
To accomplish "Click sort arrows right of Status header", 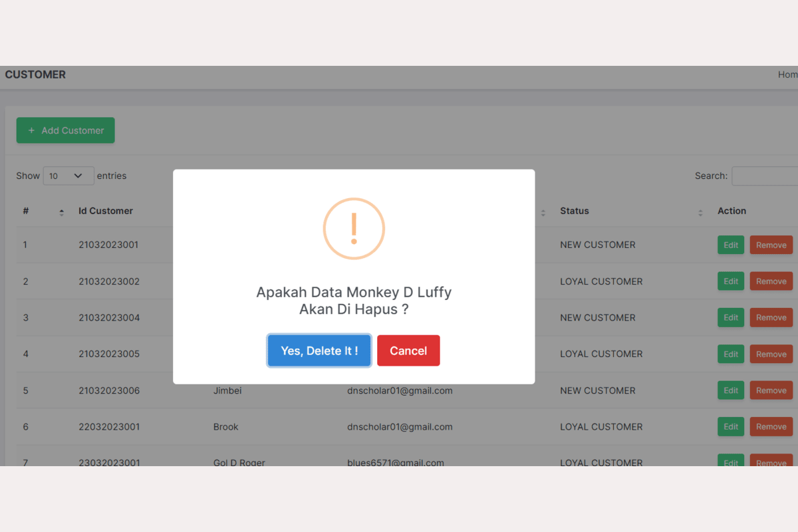I will 700,212.
